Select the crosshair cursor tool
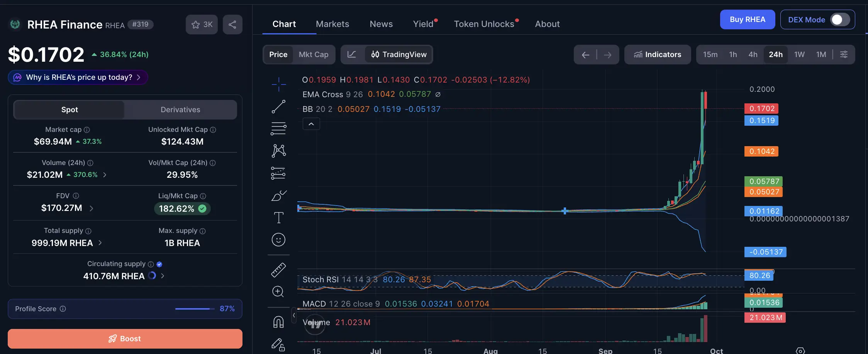This screenshot has height=354, width=868. [x=278, y=84]
